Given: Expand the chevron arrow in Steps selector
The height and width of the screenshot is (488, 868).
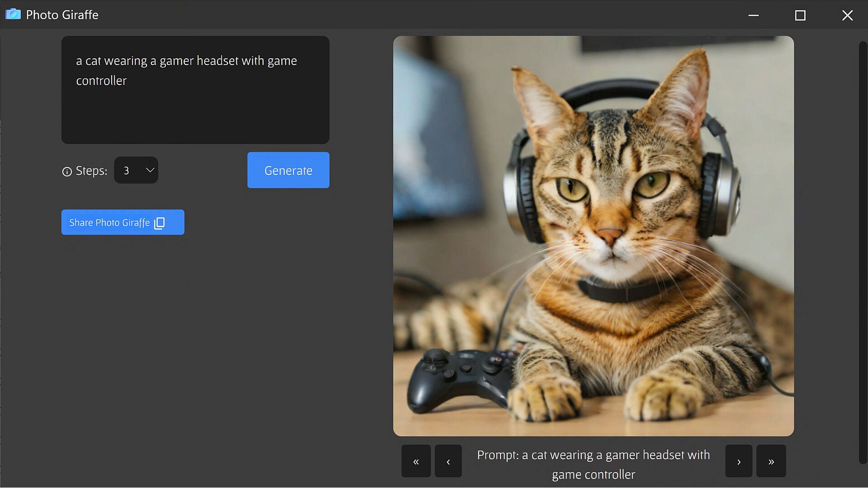Looking at the screenshot, I should [x=150, y=170].
